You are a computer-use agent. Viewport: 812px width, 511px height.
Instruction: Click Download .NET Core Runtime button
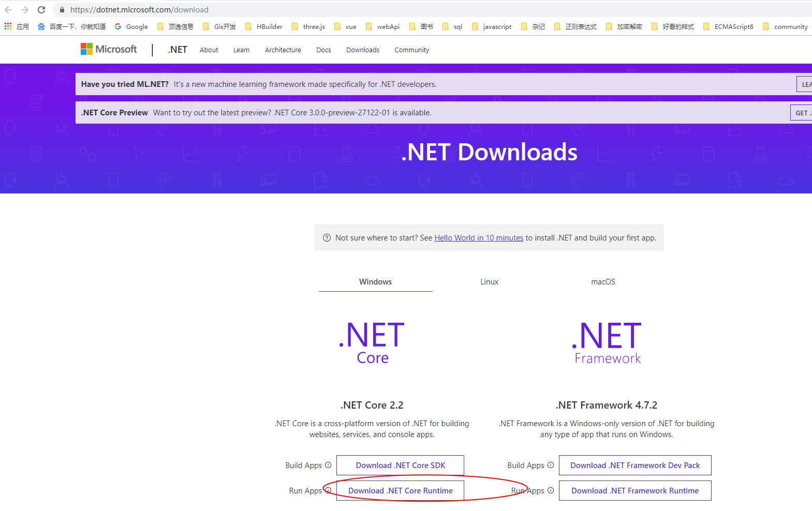pos(400,490)
